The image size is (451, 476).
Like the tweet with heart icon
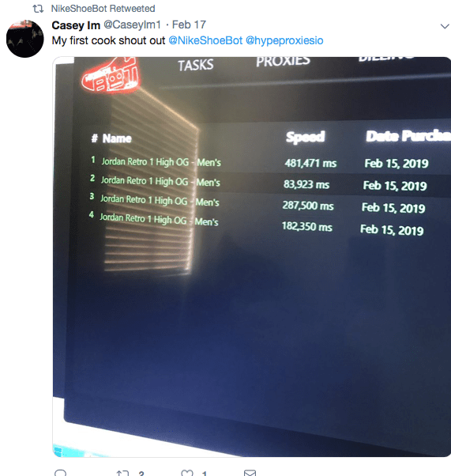[x=187, y=473]
